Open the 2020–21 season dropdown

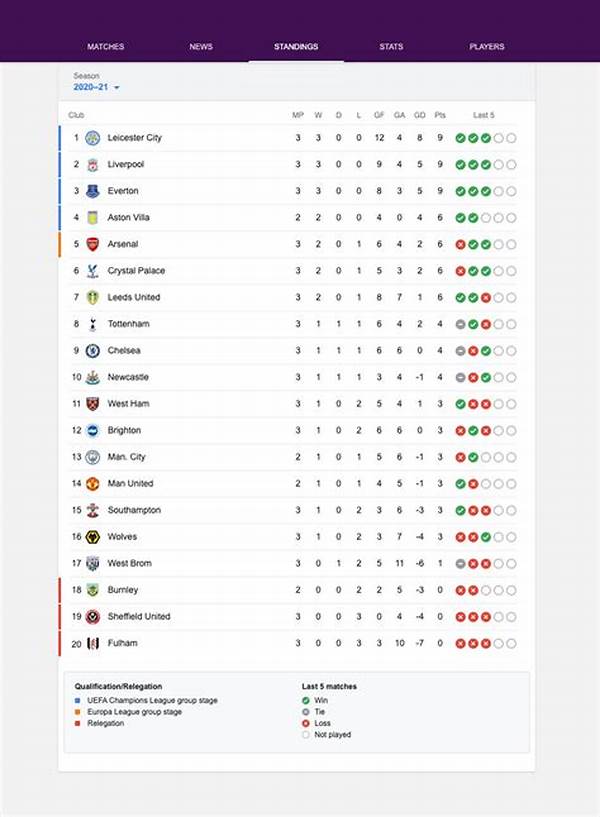click(97, 88)
